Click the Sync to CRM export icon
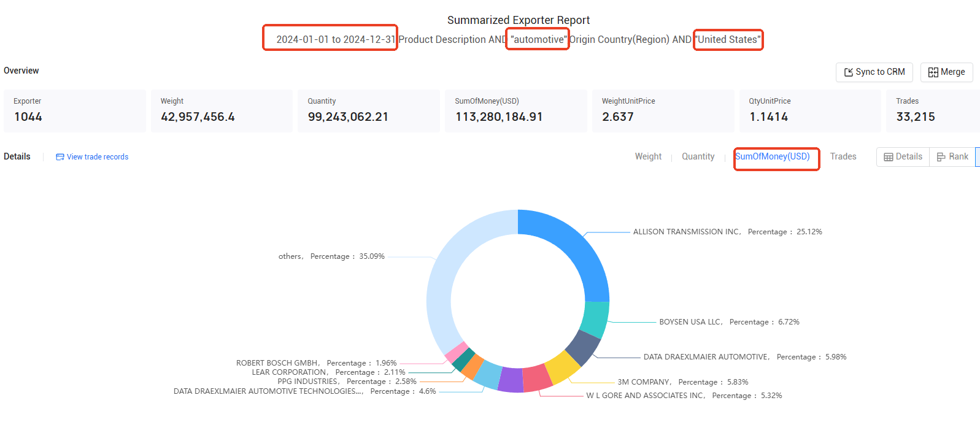 pyautogui.click(x=849, y=72)
